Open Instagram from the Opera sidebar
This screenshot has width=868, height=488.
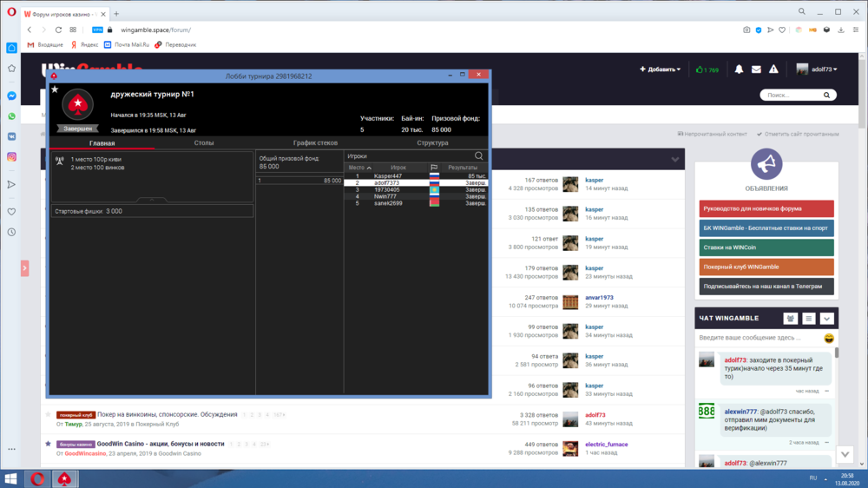[12, 156]
